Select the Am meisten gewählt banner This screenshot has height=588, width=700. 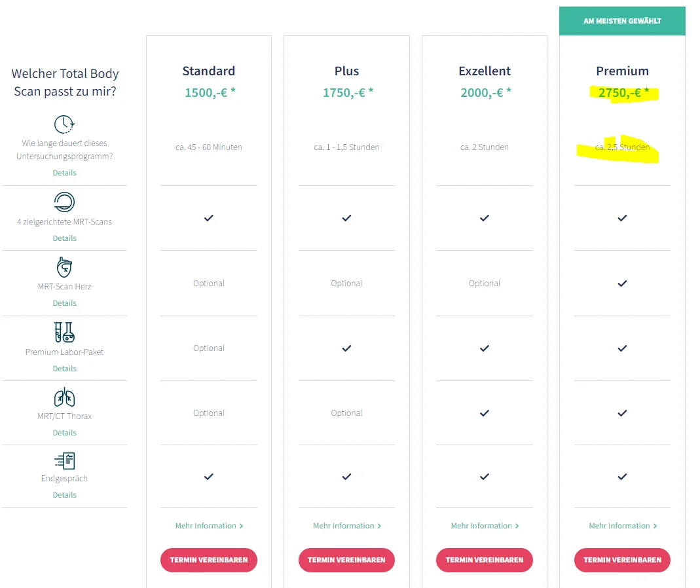point(622,21)
